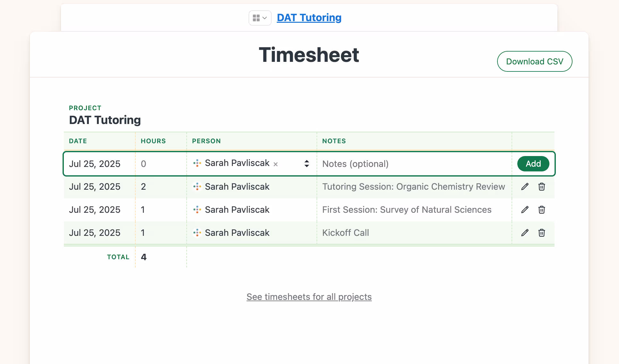Image resolution: width=619 pixels, height=364 pixels.
Task: Edit the Survey of Natural Sciences entry
Action: 525,210
